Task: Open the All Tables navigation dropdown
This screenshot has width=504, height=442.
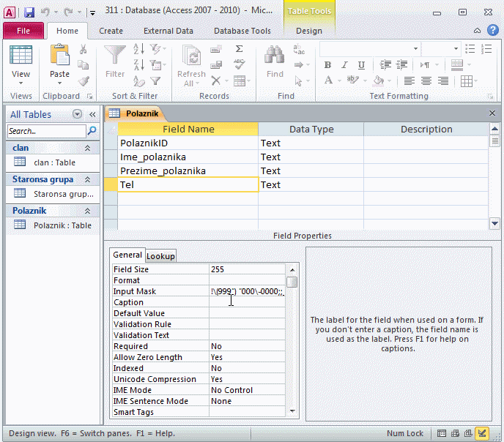Action: (78, 114)
